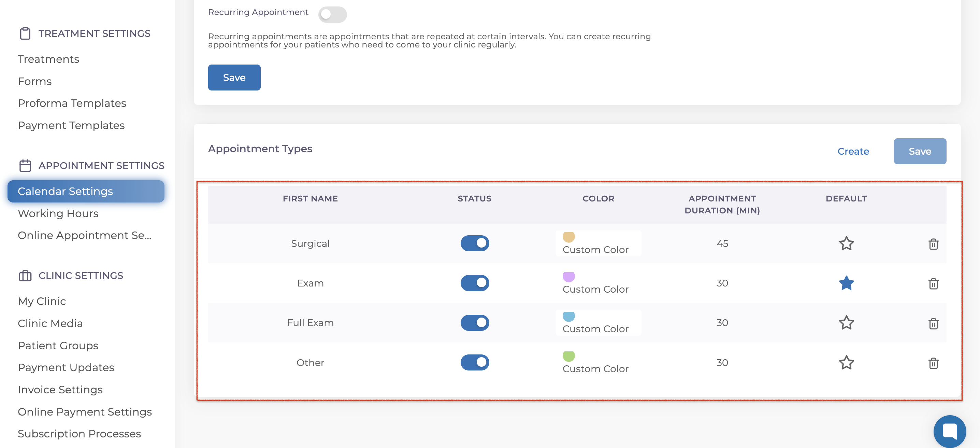Click the Create link
980x448 pixels.
853,152
